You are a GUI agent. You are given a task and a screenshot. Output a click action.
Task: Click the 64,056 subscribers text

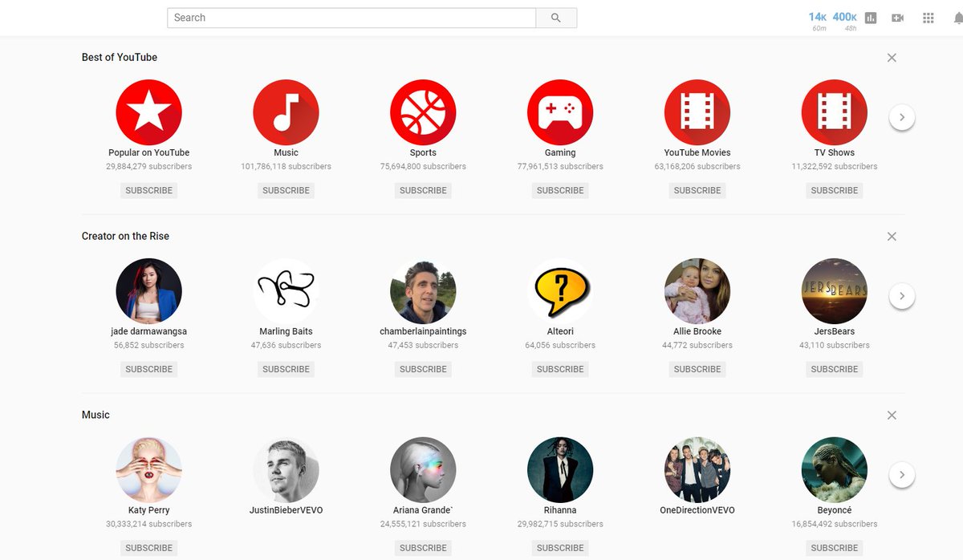(x=560, y=346)
